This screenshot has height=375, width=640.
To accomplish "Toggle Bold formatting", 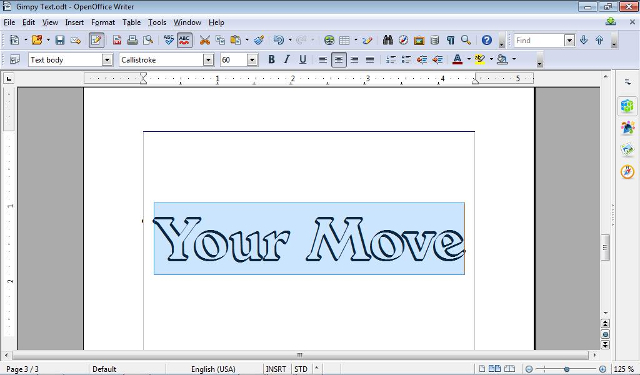I will pyautogui.click(x=271, y=60).
